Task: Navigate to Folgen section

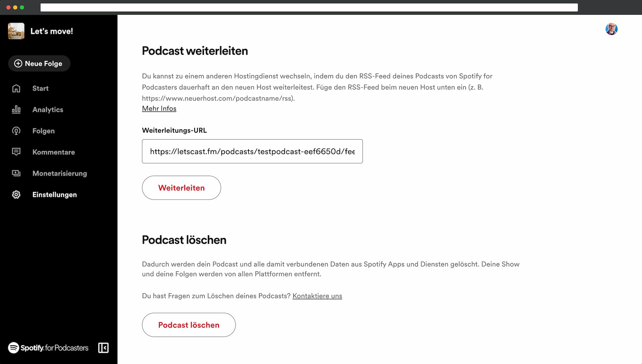Action: (x=43, y=131)
